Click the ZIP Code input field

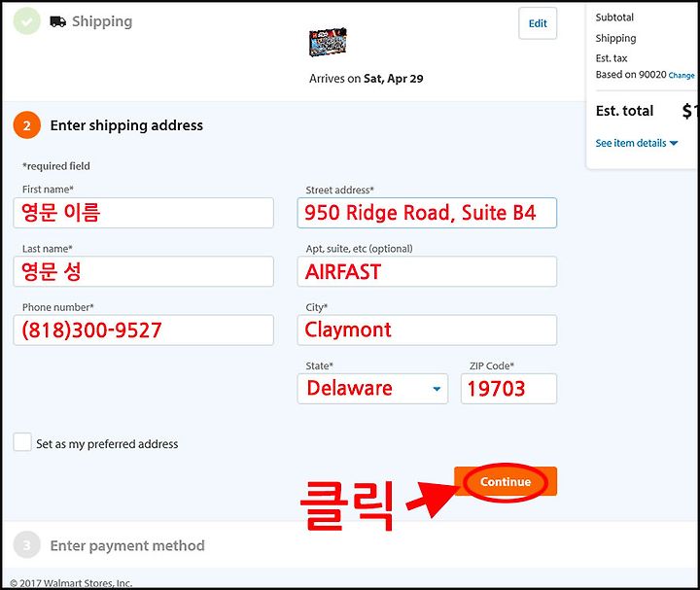click(508, 389)
